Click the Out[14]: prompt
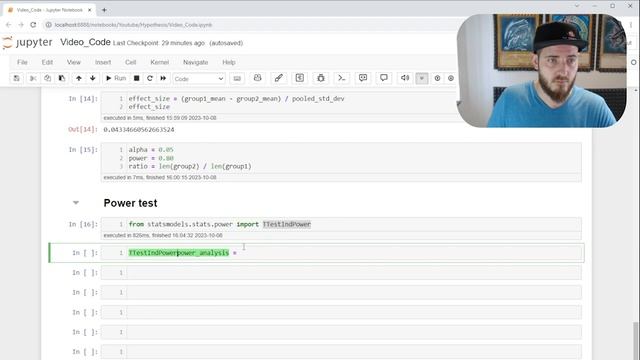This screenshot has height=360, width=640. pyautogui.click(x=83, y=129)
